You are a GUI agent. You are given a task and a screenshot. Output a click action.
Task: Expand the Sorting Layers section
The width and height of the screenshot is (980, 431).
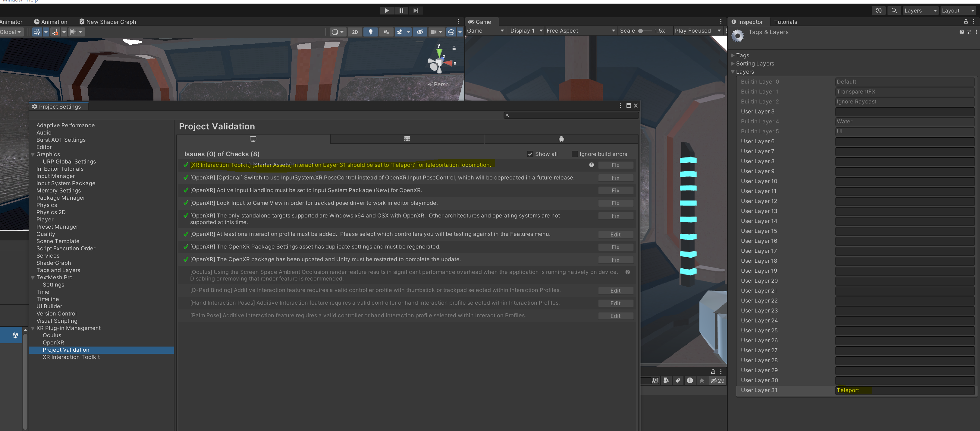[x=754, y=64]
